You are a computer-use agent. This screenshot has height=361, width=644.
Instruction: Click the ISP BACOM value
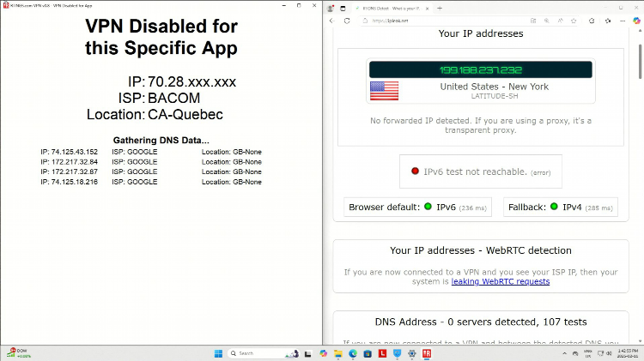(173, 98)
